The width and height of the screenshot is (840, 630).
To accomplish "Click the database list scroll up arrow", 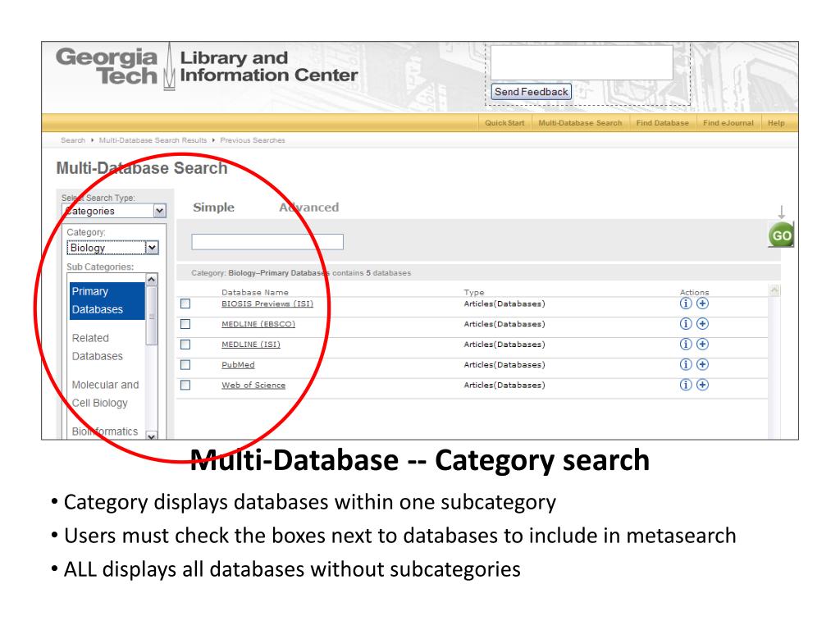I will (774, 290).
